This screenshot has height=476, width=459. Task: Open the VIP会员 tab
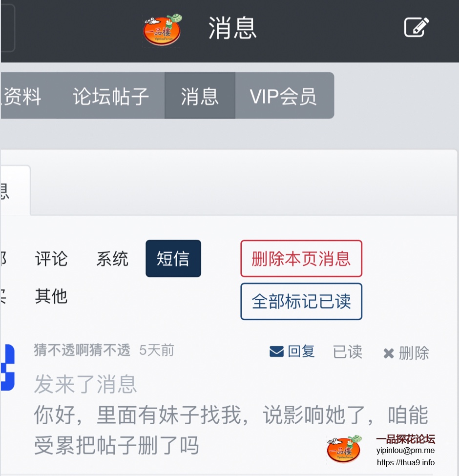coord(283,96)
